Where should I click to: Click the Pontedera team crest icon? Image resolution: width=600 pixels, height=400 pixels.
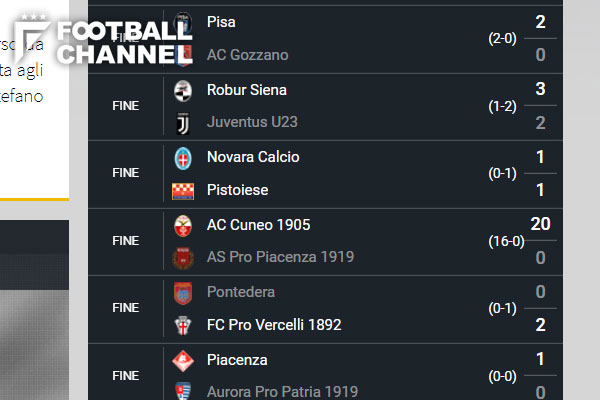[182, 292]
